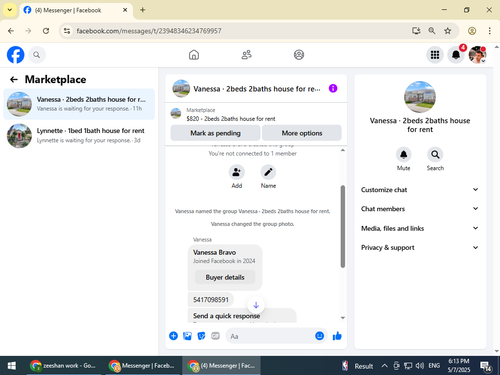Open Lynnette 1bed 1bath conversation
The image size is (500, 375).
point(79,135)
